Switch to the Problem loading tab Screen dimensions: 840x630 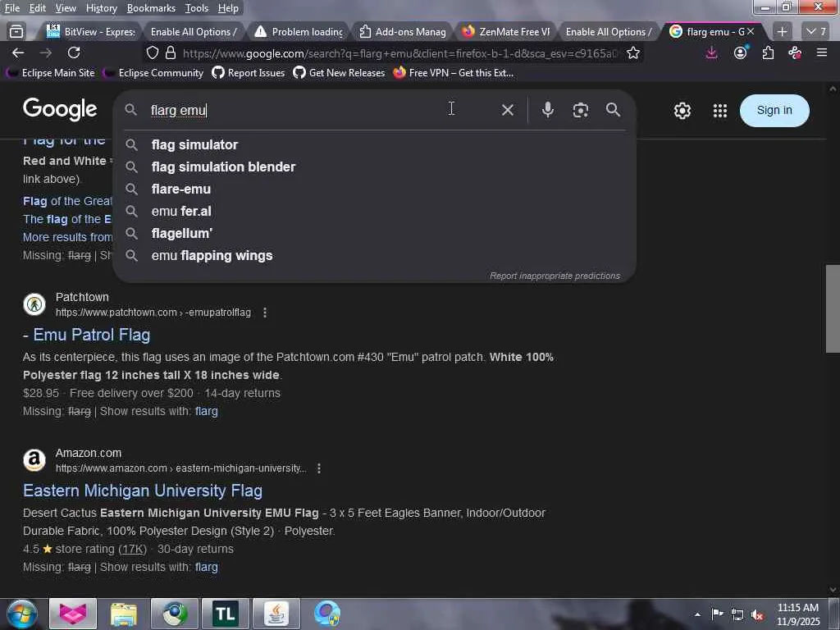[299, 32]
